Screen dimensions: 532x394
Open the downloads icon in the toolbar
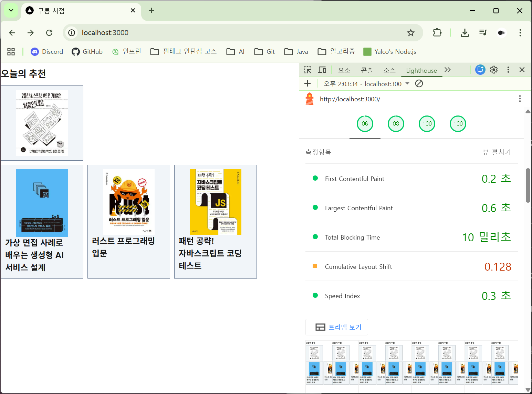tap(465, 33)
